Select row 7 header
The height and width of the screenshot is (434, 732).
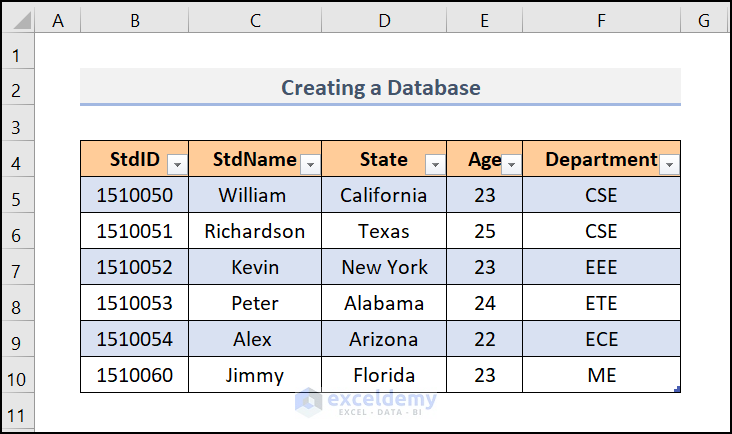click(19, 268)
